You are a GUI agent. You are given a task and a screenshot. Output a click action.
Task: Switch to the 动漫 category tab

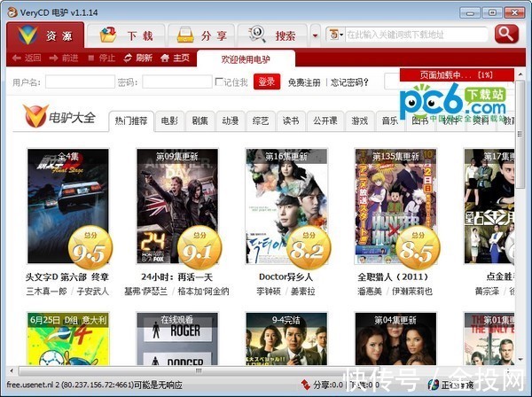pos(230,121)
